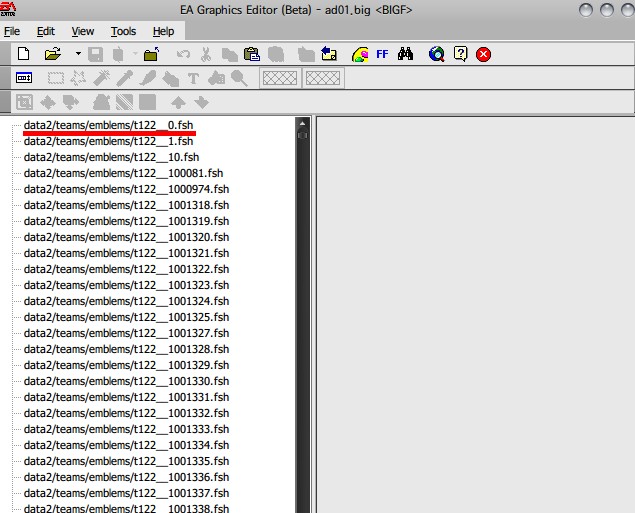The width and height of the screenshot is (635, 513).
Task: Click the disabled move up arrow icon
Action: click(179, 102)
